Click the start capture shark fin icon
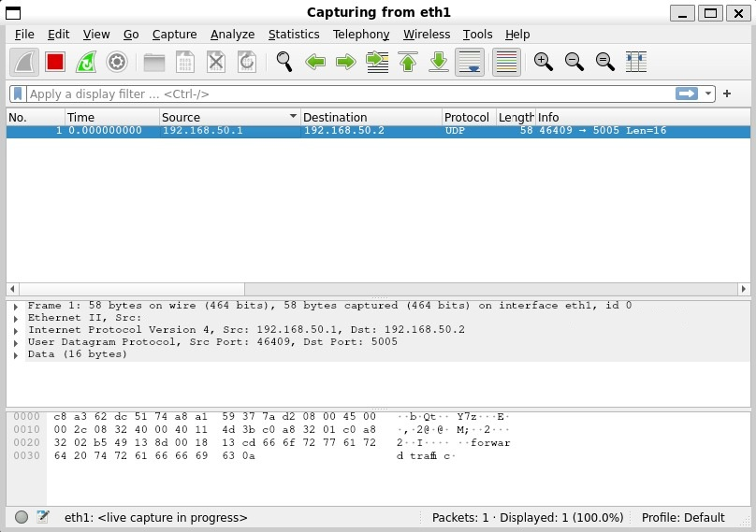This screenshot has height=532, width=756. point(24,62)
